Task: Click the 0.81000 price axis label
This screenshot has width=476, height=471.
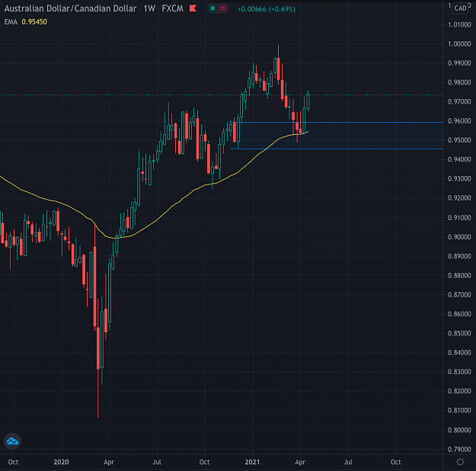Action: coord(459,410)
